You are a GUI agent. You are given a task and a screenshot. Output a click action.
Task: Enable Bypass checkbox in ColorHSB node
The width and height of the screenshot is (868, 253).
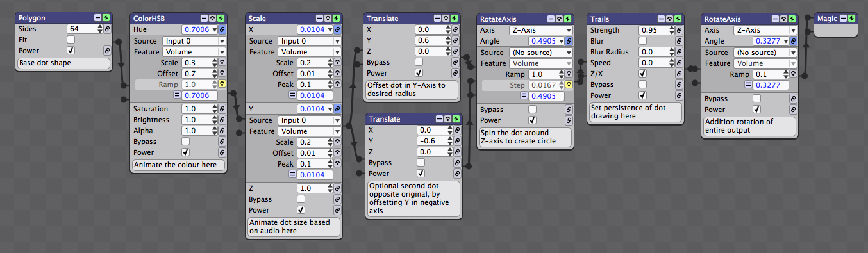[x=186, y=142]
